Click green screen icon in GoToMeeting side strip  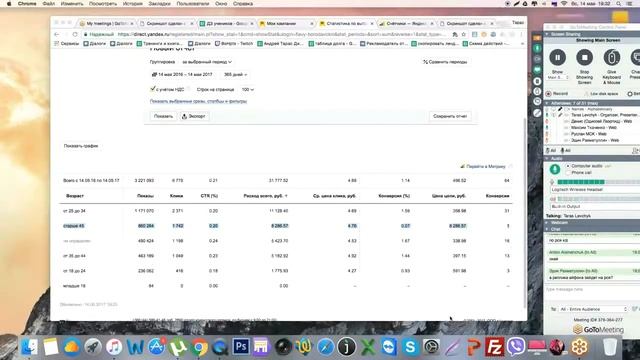[x=537, y=69]
